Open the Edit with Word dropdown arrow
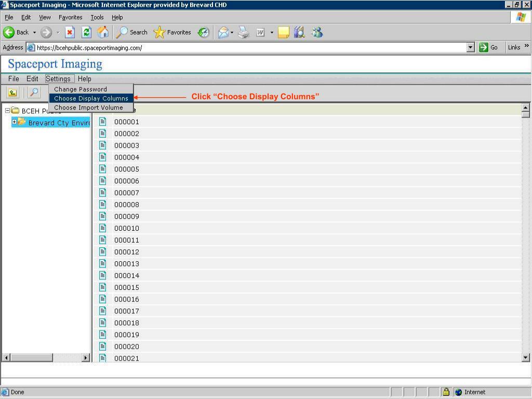This screenshot has width=532, height=399. coord(272,33)
